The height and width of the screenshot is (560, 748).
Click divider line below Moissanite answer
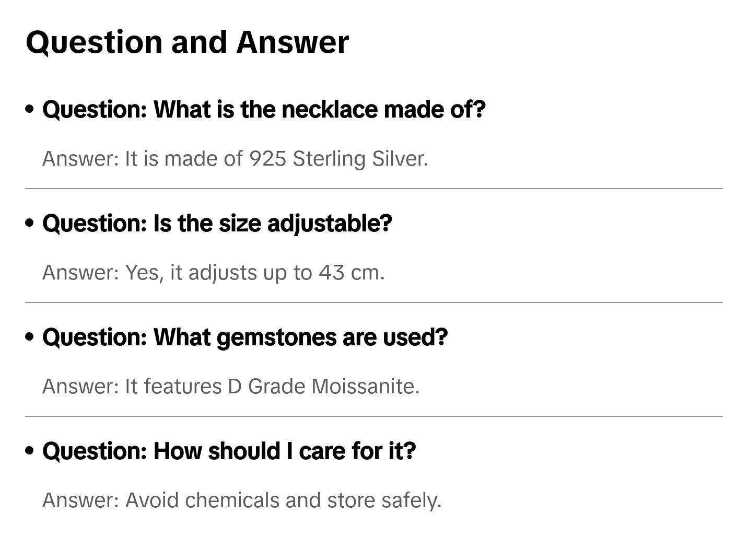coord(373,416)
